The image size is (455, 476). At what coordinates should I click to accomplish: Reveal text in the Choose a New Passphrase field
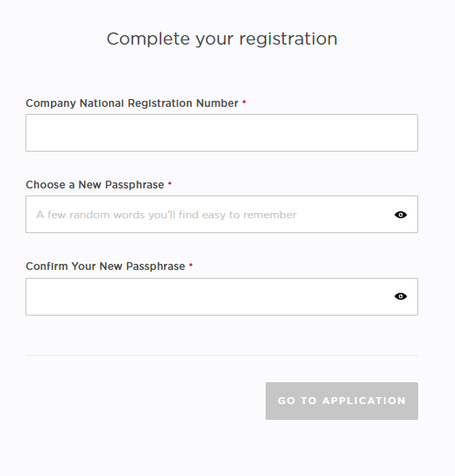(x=401, y=215)
